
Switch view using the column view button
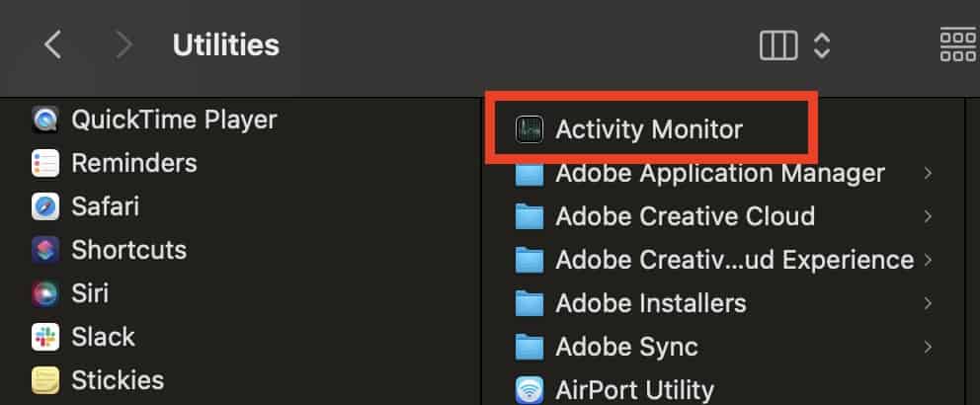pos(778,44)
